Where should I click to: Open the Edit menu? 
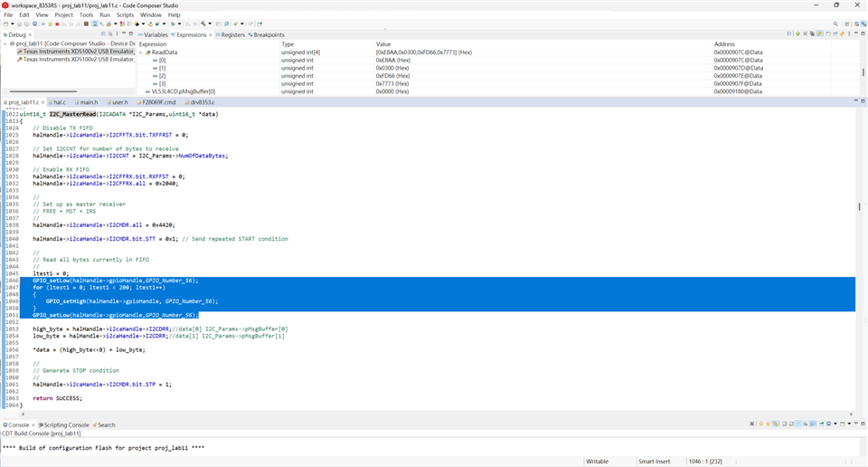coord(24,15)
